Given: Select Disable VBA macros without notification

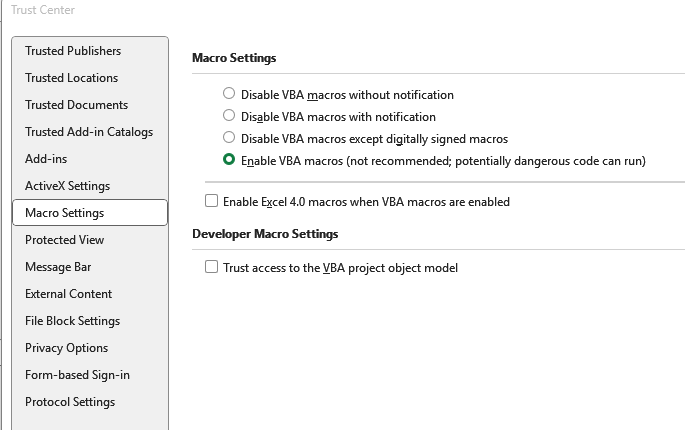Looking at the screenshot, I should click(x=229, y=94).
